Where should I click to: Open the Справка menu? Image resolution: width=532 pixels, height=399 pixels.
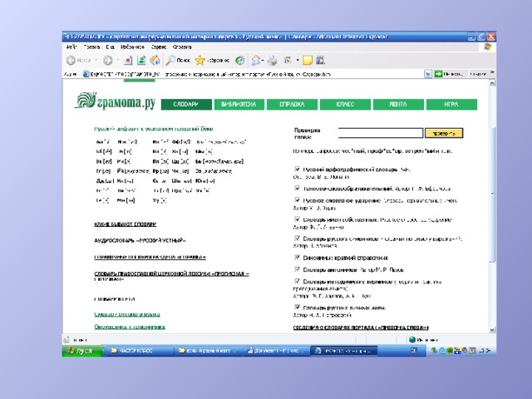(x=182, y=47)
